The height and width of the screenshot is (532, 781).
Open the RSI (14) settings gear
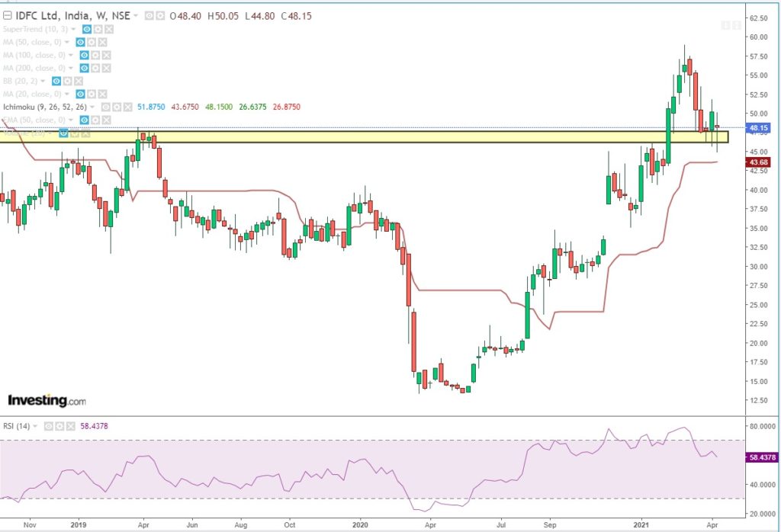[x=59, y=427]
